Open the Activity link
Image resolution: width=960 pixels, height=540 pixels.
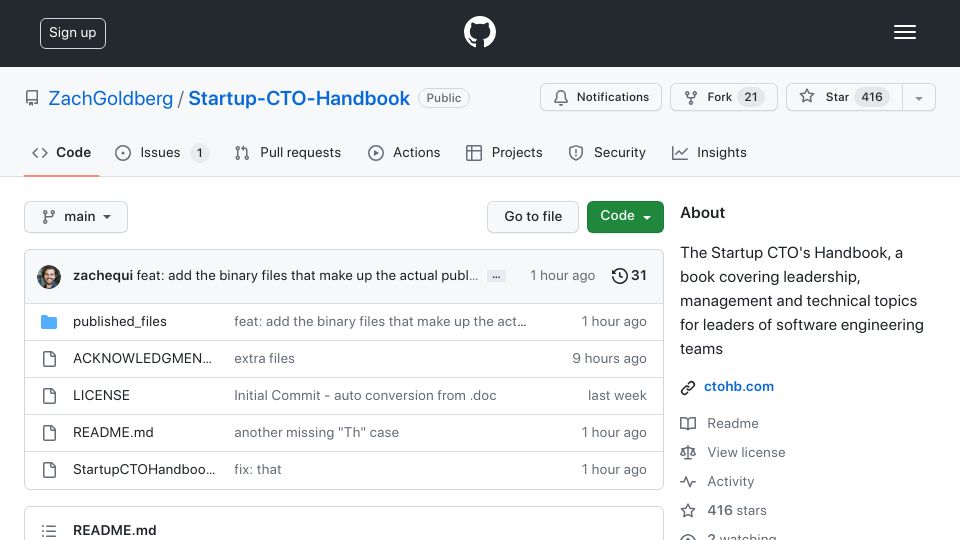click(731, 481)
